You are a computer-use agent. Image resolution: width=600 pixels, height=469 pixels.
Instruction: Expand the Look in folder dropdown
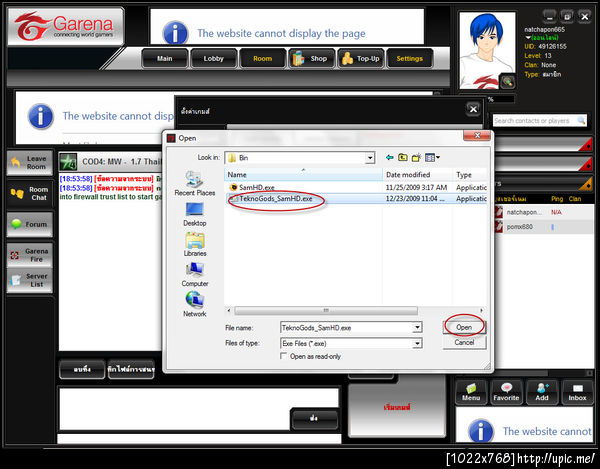tap(370, 158)
